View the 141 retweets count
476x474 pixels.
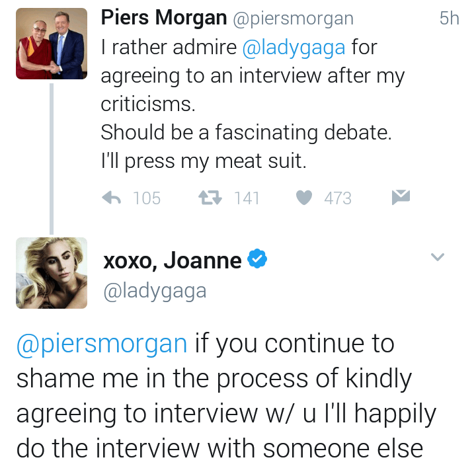pyautogui.click(x=247, y=198)
